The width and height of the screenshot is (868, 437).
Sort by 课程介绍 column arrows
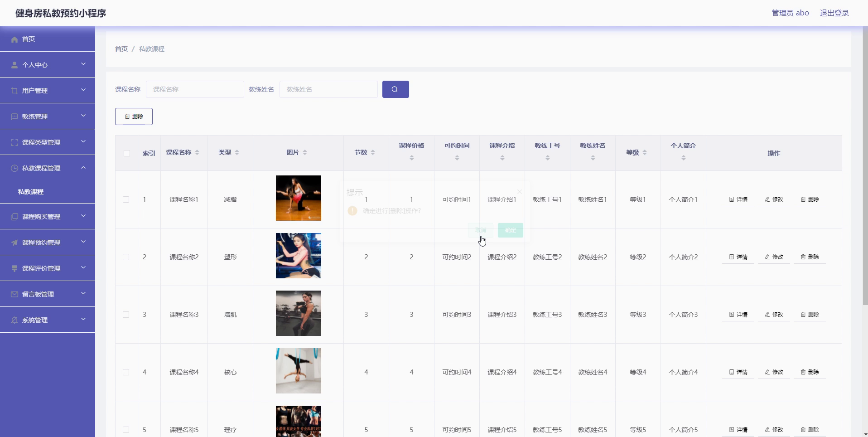pos(502,158)
